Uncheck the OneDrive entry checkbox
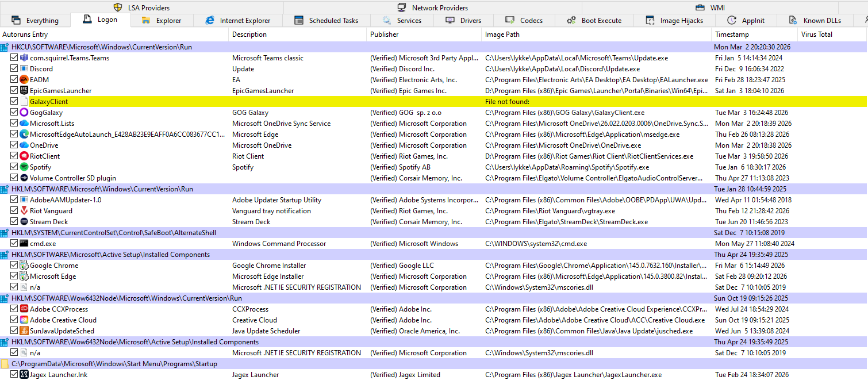Image resolution: width=868 pixels, height=384 pixels. (14, 145)
